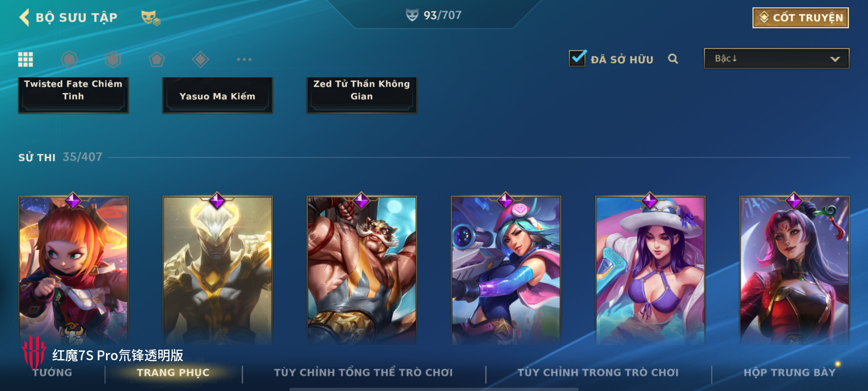
Task: Open the search magnifier icon
Action: pos(673,59)
